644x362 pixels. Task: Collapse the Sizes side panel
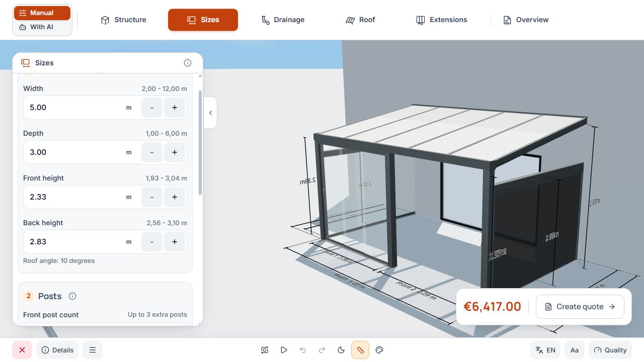click(210, 113)
